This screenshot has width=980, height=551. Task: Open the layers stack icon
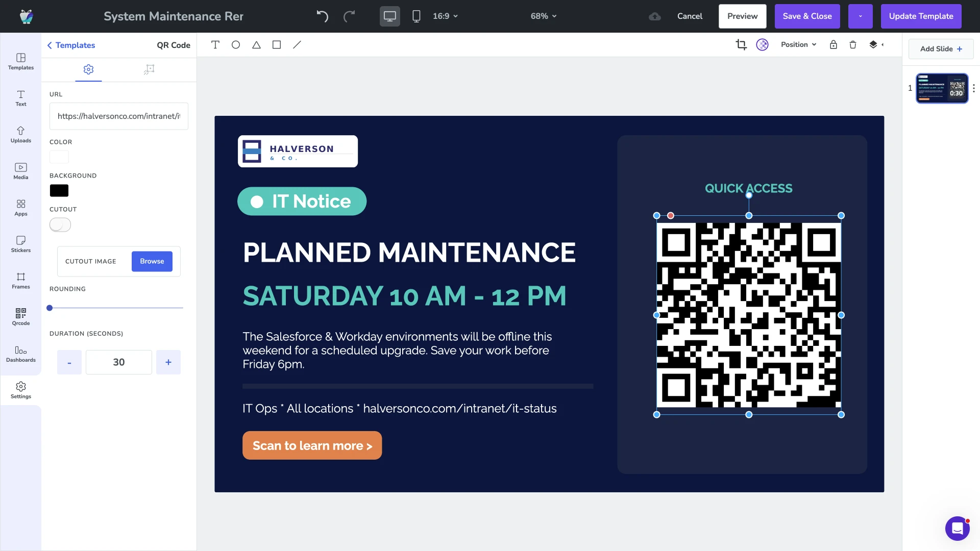click(873, 45)
